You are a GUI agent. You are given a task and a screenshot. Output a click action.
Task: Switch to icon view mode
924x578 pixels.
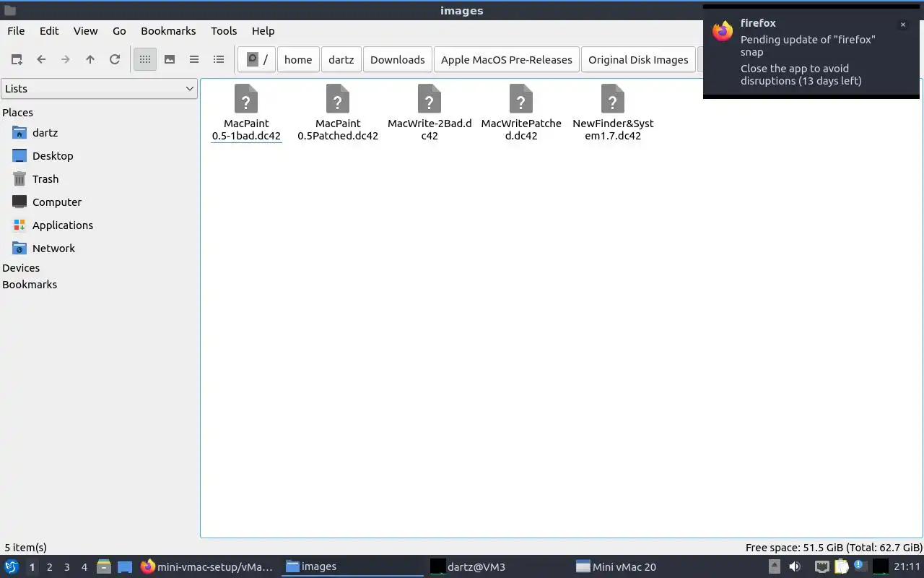pos(145,60)
